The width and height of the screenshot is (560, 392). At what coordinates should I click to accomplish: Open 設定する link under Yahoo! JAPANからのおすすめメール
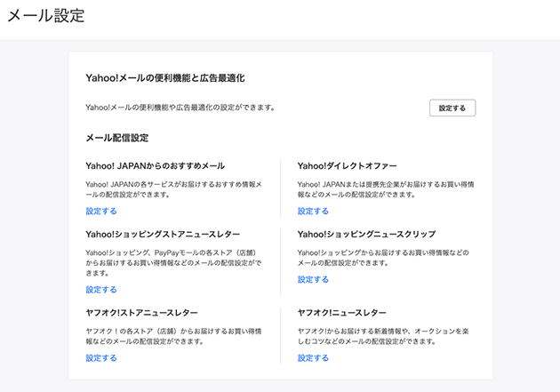(101, 211)
